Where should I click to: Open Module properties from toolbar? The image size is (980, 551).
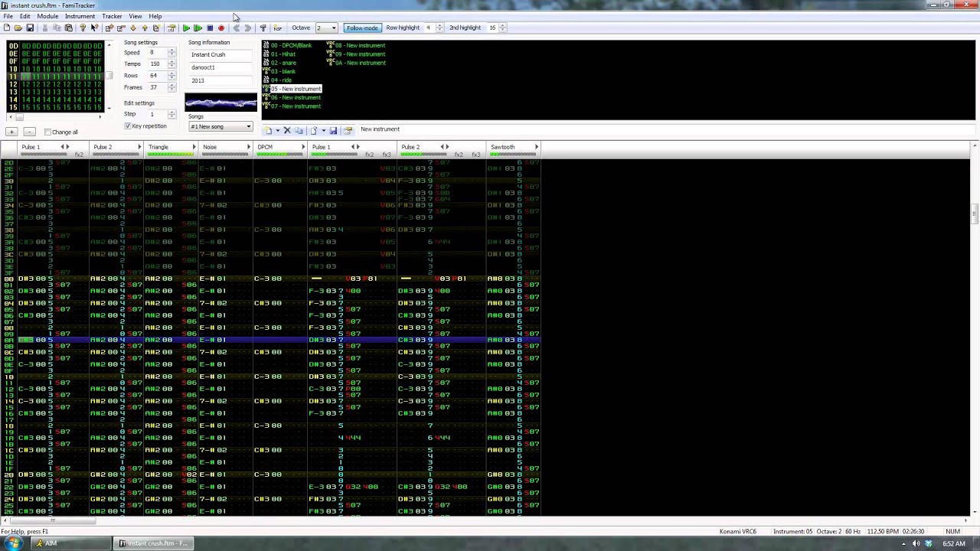170,28
